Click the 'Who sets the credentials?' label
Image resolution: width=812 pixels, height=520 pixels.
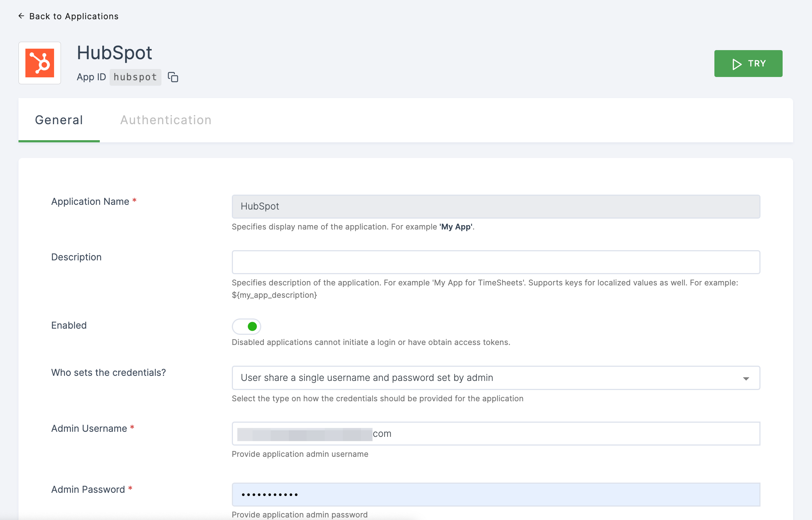(x=108, y=373)
